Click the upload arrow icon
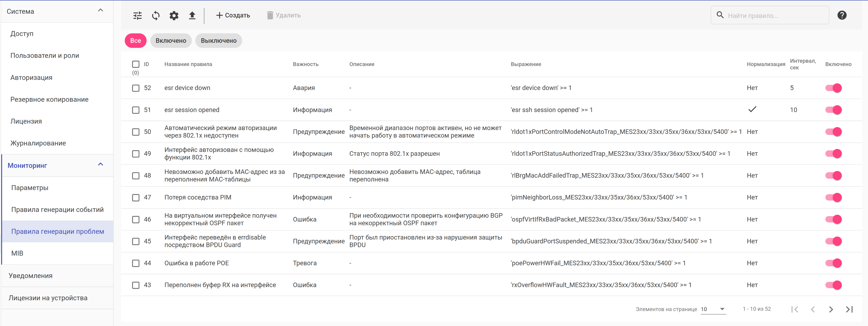The image size is (868, 326). (x=192, y=16)
